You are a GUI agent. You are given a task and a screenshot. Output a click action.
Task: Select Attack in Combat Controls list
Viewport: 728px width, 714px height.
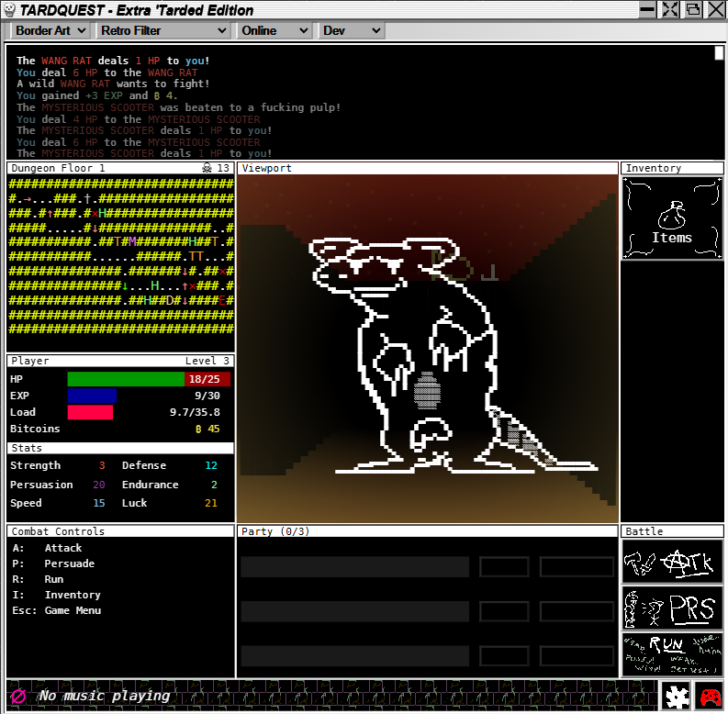click(x=62, y=548)
